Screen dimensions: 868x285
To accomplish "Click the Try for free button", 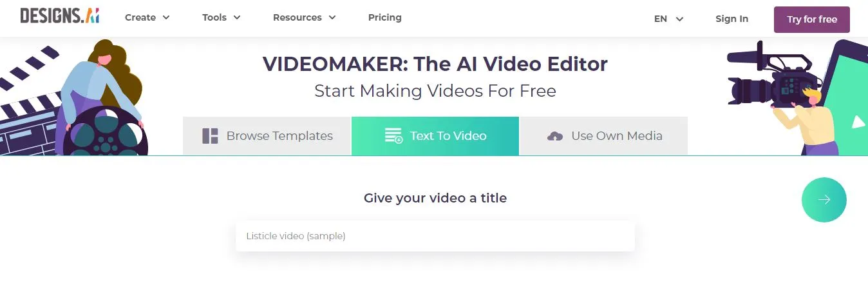I will [812, 19].
